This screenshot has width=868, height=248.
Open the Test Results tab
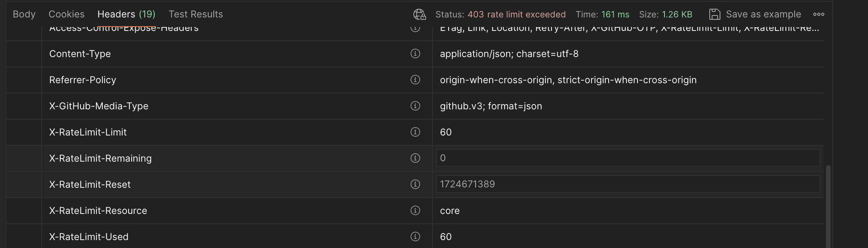click(x=196, y=14)
